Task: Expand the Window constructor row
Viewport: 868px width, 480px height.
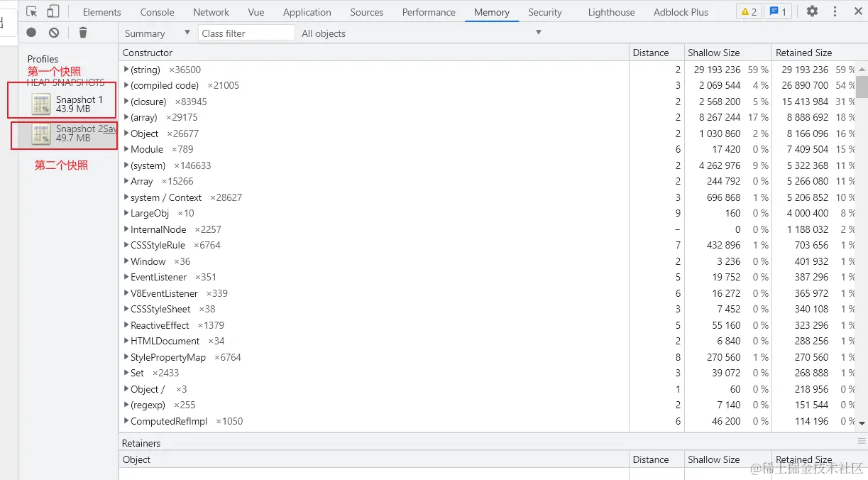Action: point(126,261)
